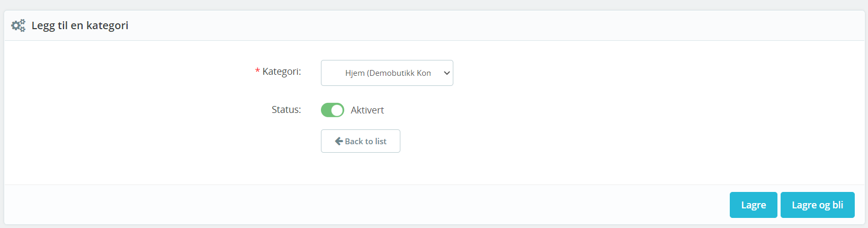Click the words Back to list
The image size is (868, 228).
click(x=365, y=141)
